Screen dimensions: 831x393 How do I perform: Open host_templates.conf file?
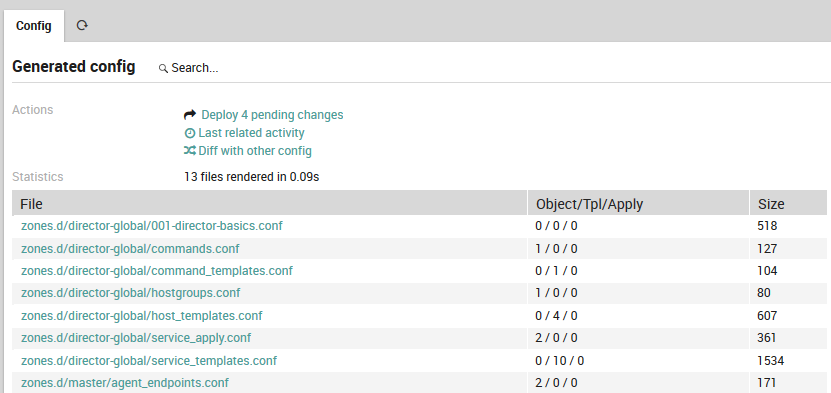tap(142, 316)
